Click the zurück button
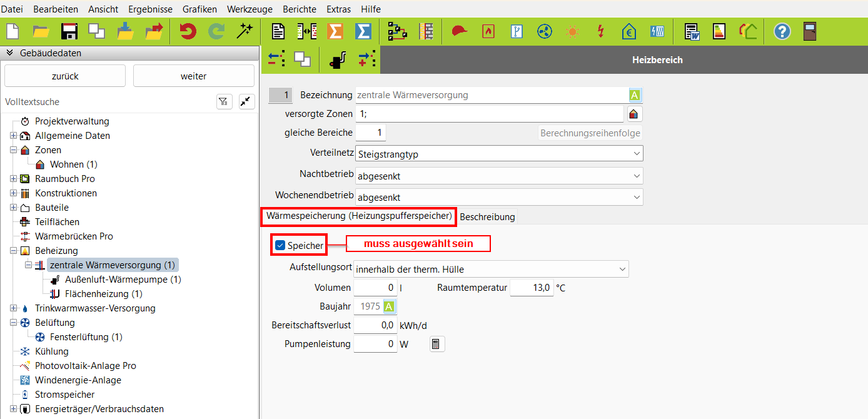Viewport: 868px width, 419px height. point(65,76)
